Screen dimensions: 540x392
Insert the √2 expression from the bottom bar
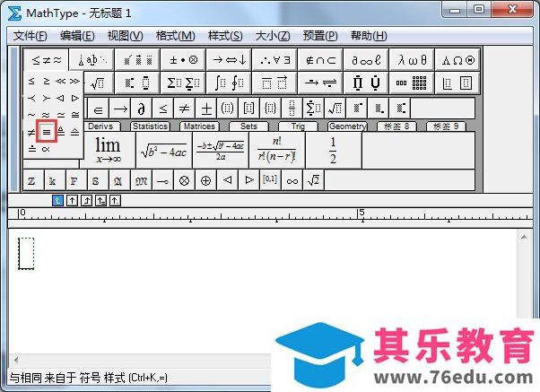pos(313,180)
